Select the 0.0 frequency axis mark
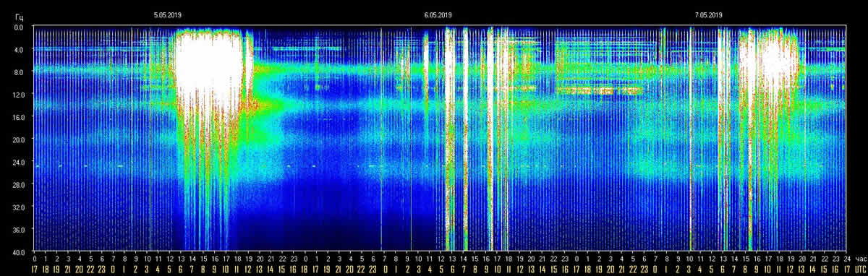 tap(19, 27)
